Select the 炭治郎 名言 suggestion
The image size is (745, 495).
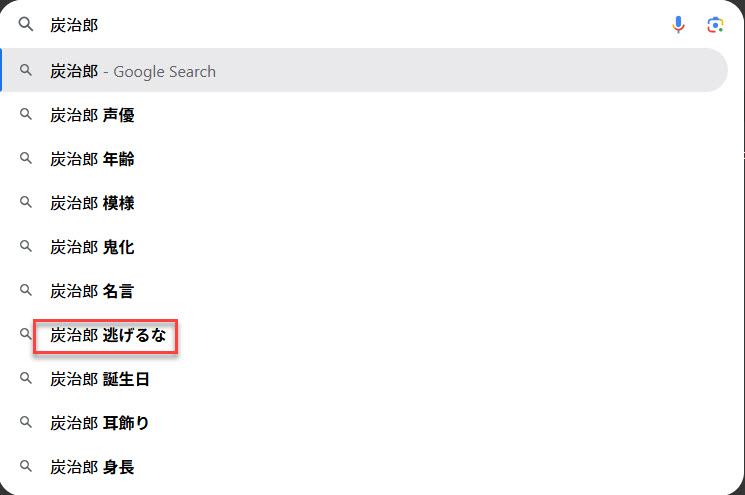click(93, 291)
